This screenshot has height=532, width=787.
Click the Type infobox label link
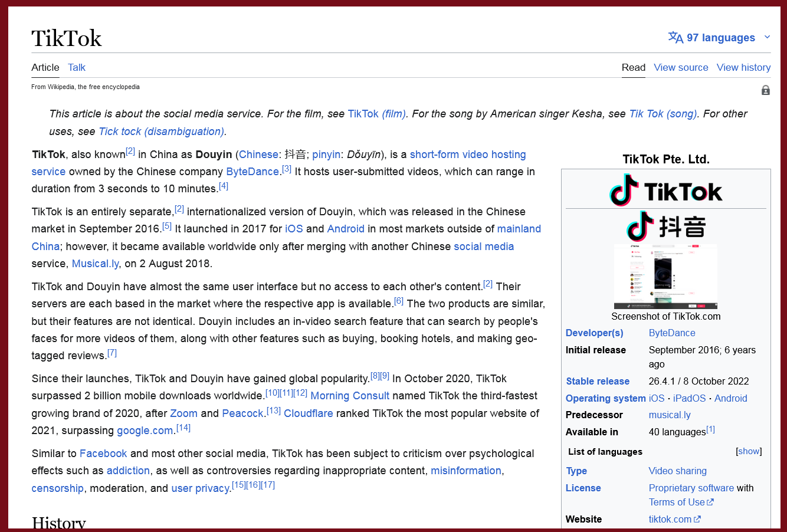pos(576,471)
